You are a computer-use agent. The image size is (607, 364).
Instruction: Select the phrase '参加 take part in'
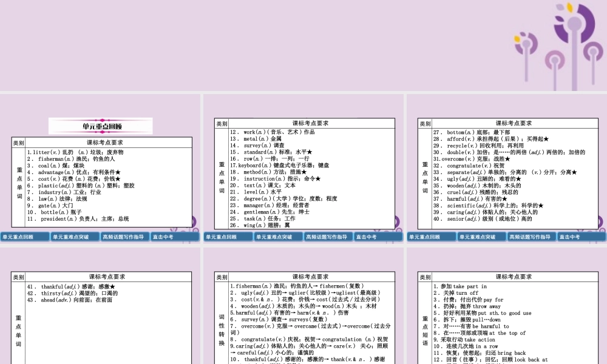pos(460,286)
